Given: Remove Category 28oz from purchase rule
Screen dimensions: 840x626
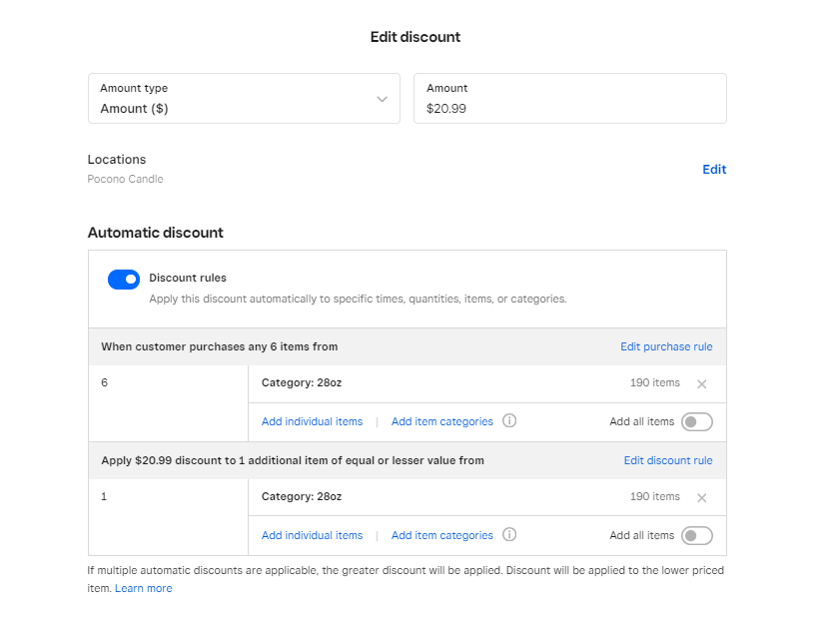Looking at the screenshot, I should click(701, 384).
